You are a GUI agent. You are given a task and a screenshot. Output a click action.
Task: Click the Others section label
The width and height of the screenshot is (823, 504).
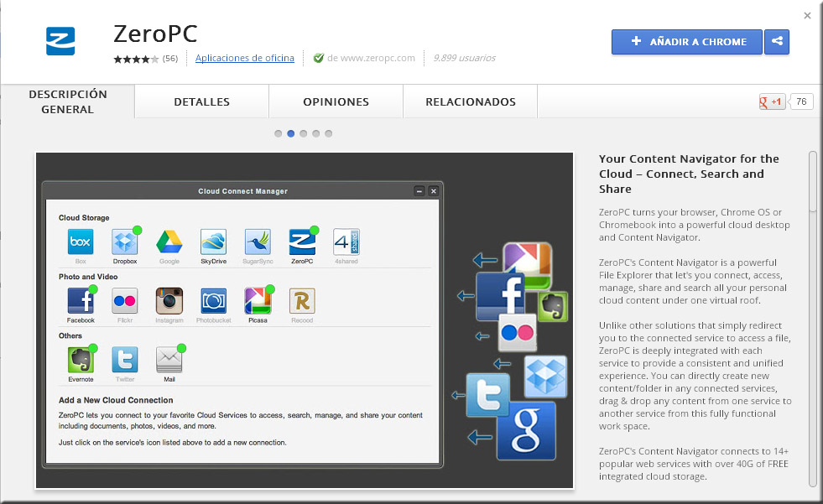point(70,335)
